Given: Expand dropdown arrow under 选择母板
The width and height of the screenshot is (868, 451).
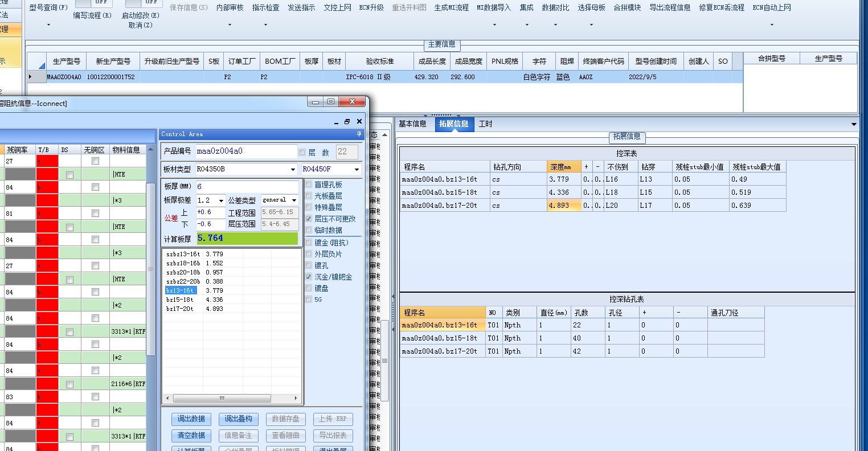Looking at the screenshot, I should [591, 25].
